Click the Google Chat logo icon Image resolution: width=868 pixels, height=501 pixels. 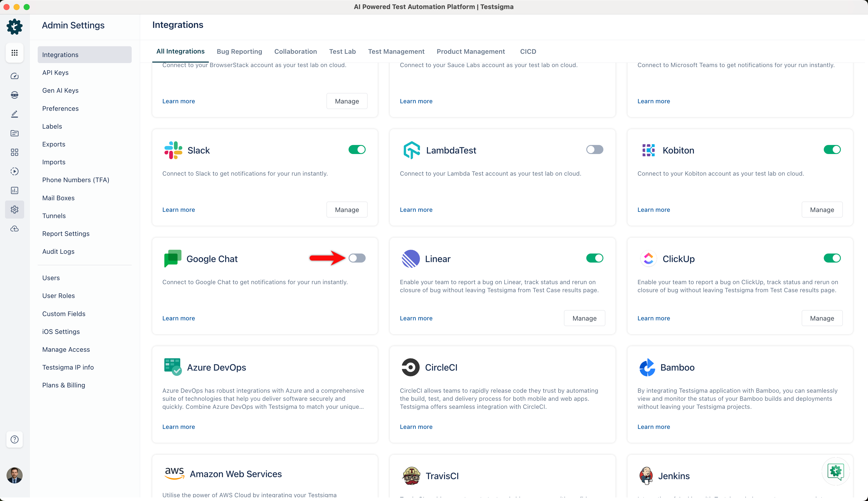click(173, 258)
